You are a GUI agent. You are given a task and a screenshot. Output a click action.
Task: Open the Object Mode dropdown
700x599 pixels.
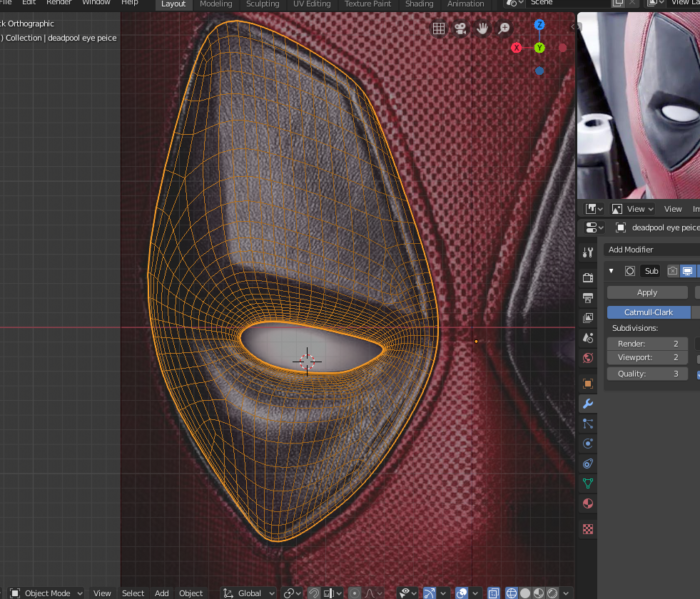(x=46, y=593)
